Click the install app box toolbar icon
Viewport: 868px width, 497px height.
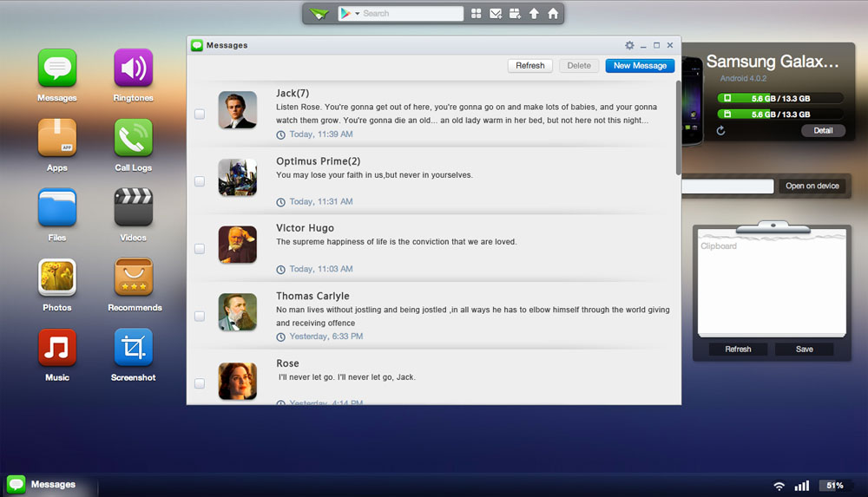[515, 13]
